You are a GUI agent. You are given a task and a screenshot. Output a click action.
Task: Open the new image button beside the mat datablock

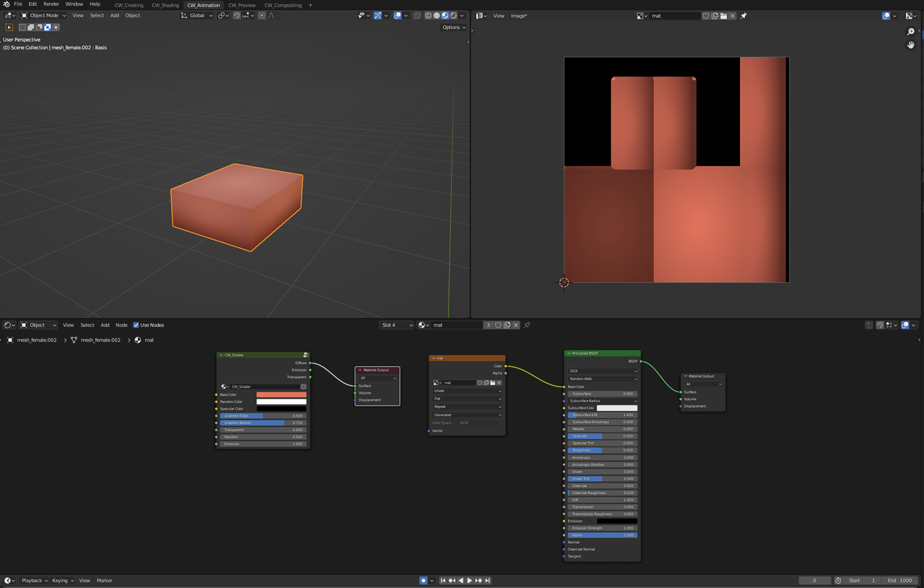(x=715, y=15)
